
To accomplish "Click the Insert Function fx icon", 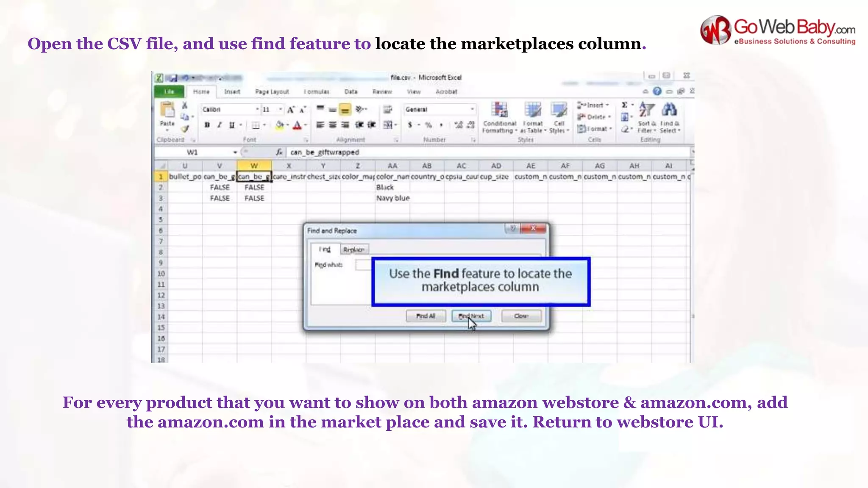I will tap(279, 152).
